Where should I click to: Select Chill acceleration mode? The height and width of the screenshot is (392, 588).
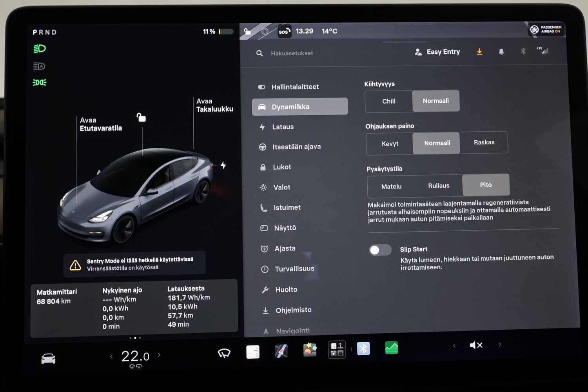click(389, 101)
